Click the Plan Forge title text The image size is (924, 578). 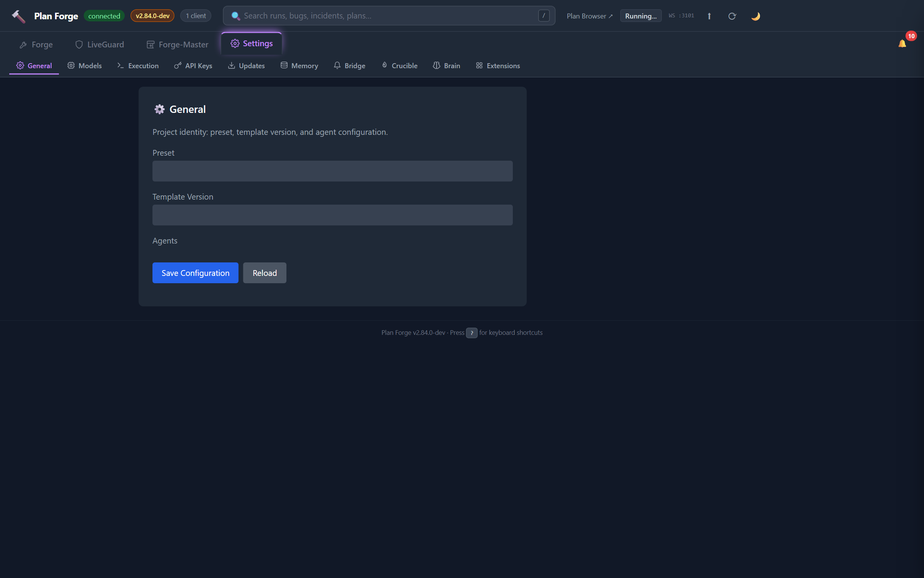pyautogui.click(x=56, y=16)
